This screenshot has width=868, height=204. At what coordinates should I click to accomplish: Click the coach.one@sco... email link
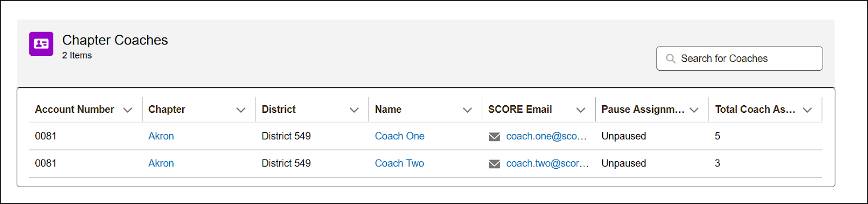(x=546, y=136)
